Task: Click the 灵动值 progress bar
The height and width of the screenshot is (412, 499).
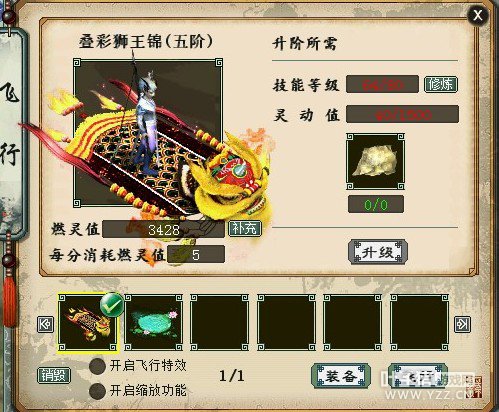Action: pos(402,114)
